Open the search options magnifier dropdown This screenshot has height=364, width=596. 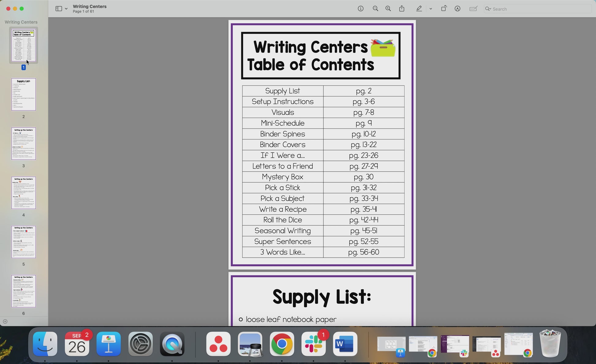click(x=488, y=9)
